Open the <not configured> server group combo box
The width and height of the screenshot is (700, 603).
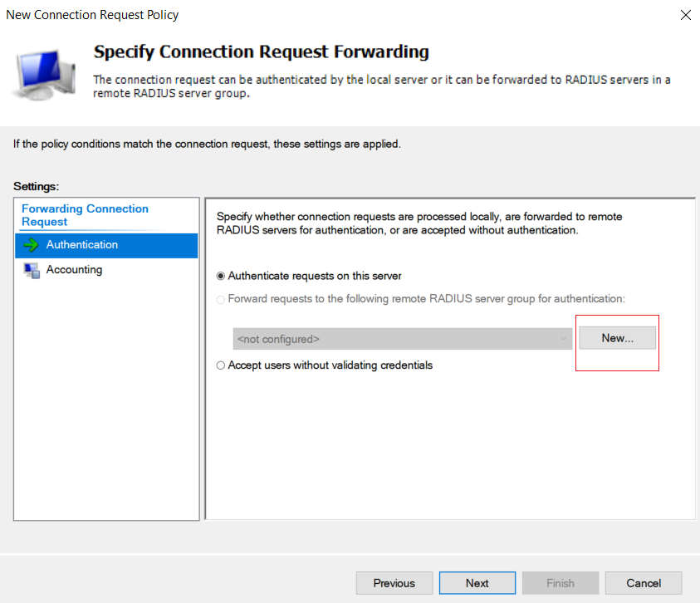[x=402, y=339]
